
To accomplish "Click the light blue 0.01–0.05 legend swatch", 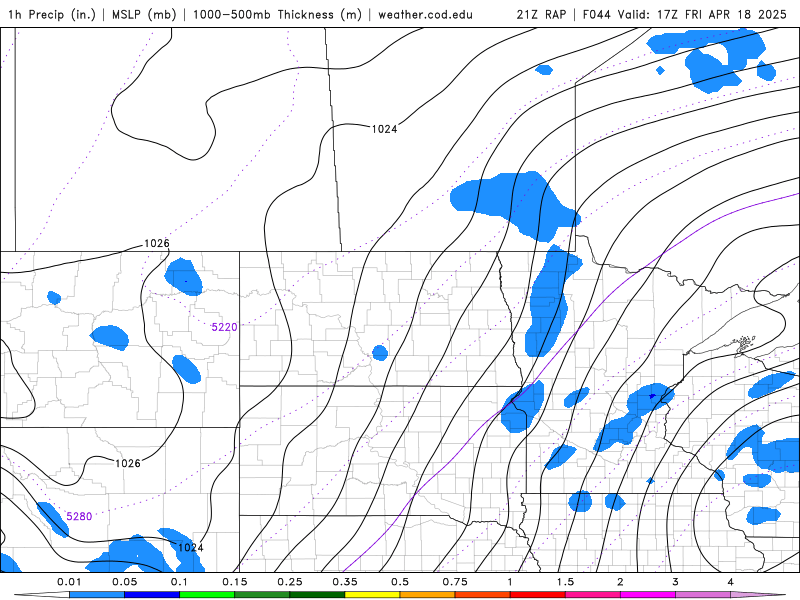I will coord(96,595).
